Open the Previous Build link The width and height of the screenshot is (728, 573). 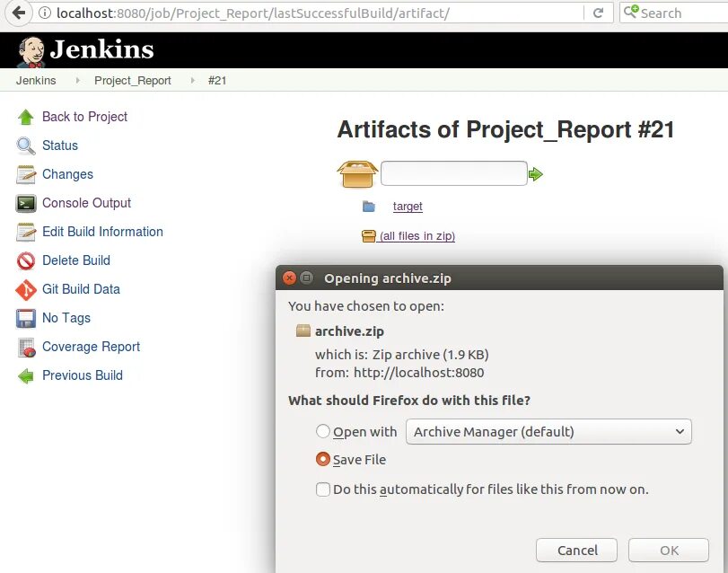83,376
